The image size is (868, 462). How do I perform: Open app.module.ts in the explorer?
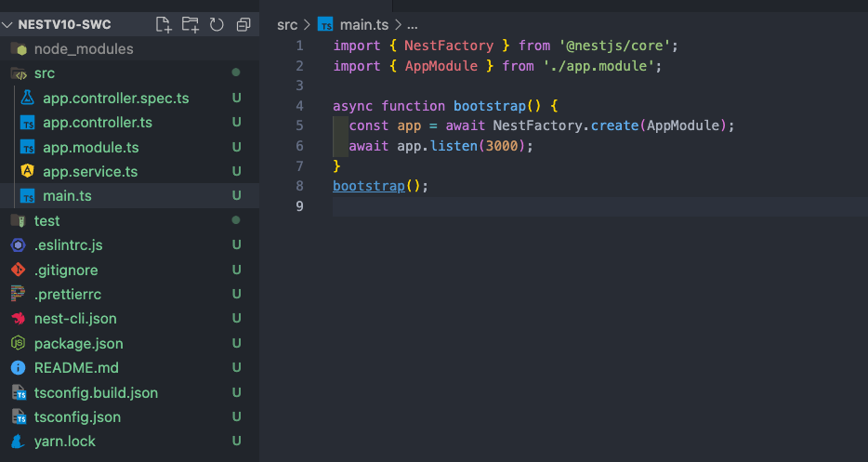129,147
